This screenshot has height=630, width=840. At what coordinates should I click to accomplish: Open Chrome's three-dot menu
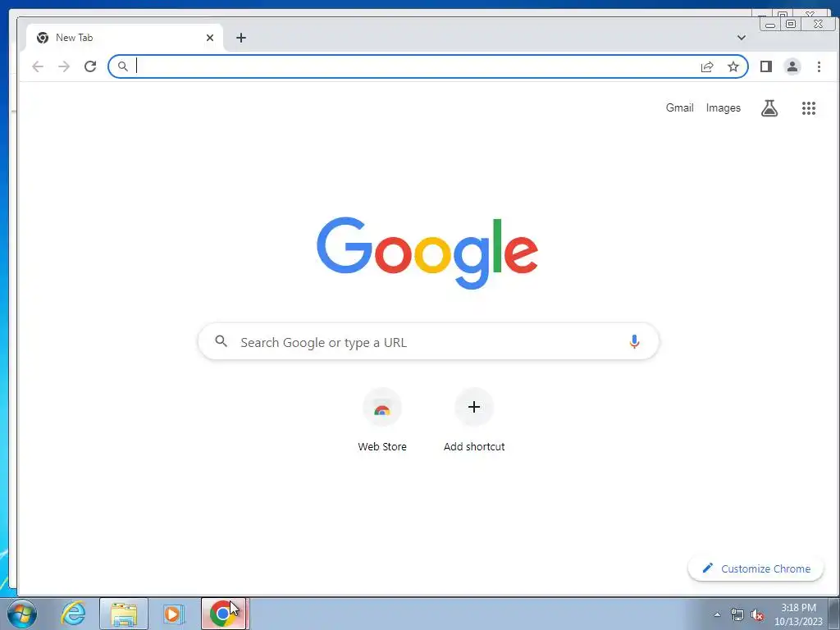[x=819, y=66]
